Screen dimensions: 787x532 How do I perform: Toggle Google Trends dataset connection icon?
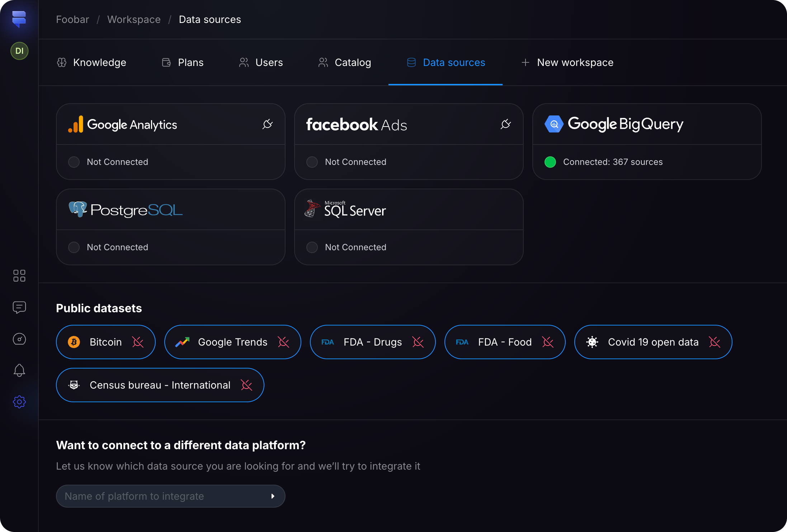click(283, 342)
